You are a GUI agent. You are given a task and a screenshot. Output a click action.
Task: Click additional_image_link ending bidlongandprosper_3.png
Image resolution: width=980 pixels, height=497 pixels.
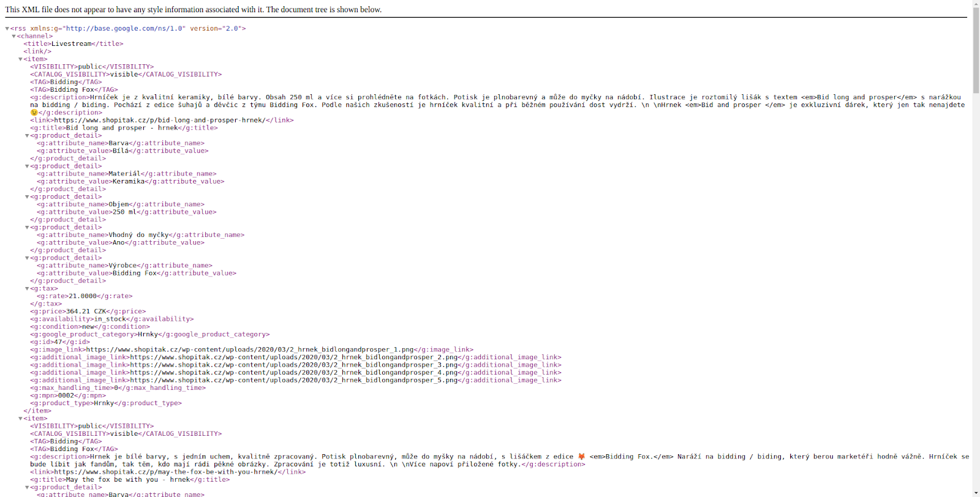click(296, 365)
